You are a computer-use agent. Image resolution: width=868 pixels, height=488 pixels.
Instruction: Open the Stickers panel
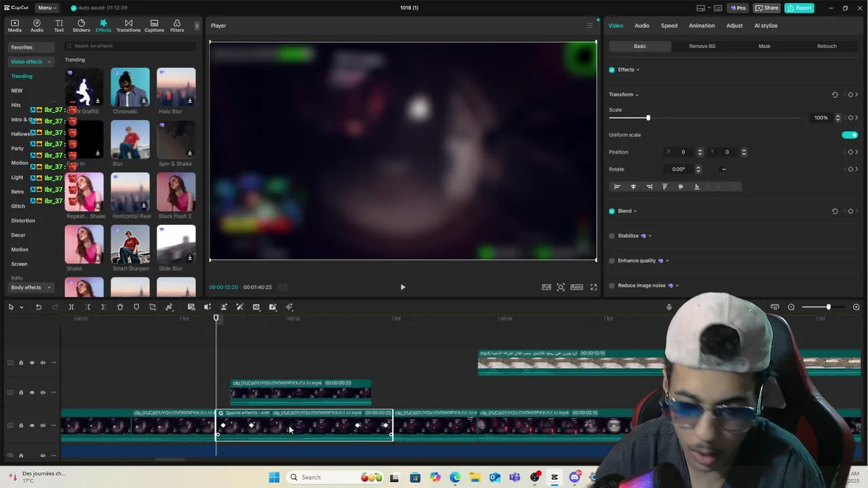(81, 26)
